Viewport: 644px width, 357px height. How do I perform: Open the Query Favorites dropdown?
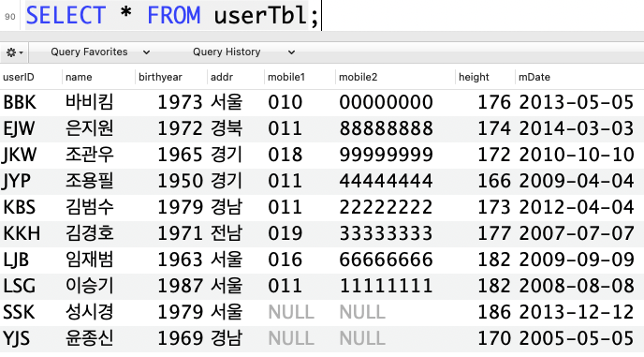pyautogui.click(x=100, y=52)
